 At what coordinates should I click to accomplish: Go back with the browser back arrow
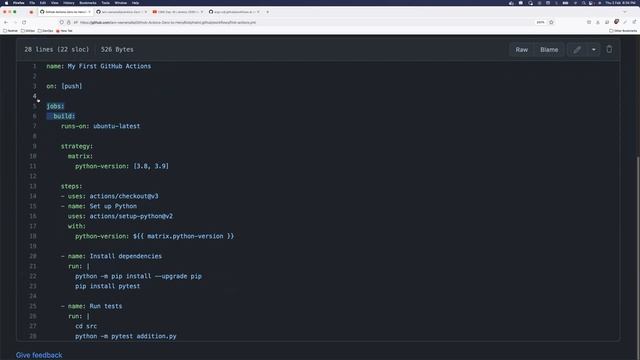tap(6, 22)
